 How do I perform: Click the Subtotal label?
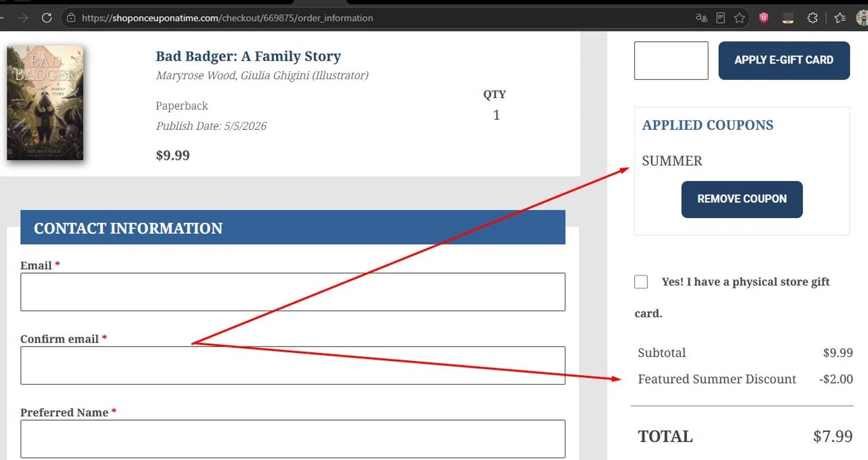pyautogui.click(x=661, y=352)
